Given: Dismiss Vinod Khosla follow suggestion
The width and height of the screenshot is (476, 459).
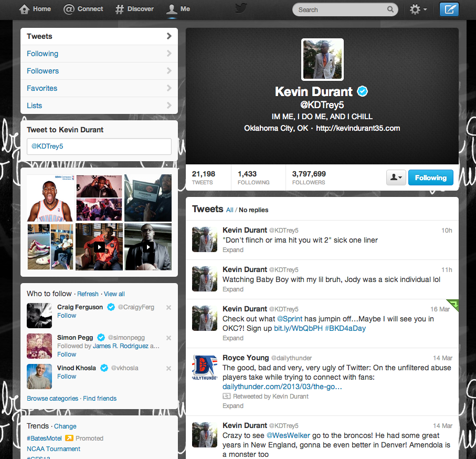Looking at the screenshot, I should 168,369.
